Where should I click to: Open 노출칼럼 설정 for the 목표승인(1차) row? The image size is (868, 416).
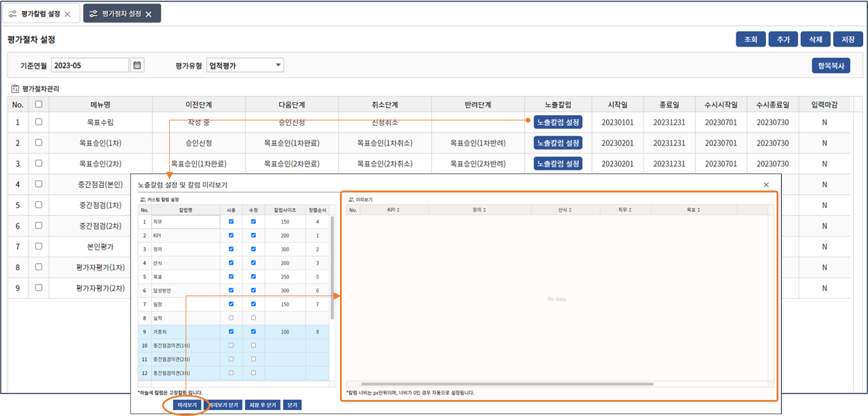[x=558, y=143]
